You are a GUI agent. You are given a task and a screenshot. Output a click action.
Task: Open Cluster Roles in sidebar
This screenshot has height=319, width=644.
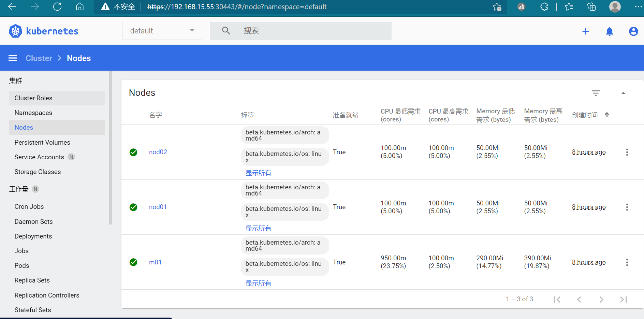click(57, 98)
